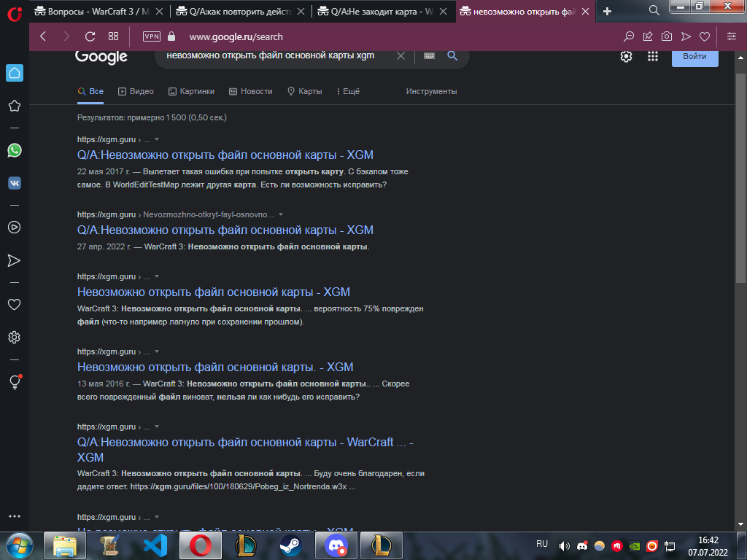Screen dimensions: 747x560
Task: Switch to the 'Карты' results tab
Action: pos(305,91)
